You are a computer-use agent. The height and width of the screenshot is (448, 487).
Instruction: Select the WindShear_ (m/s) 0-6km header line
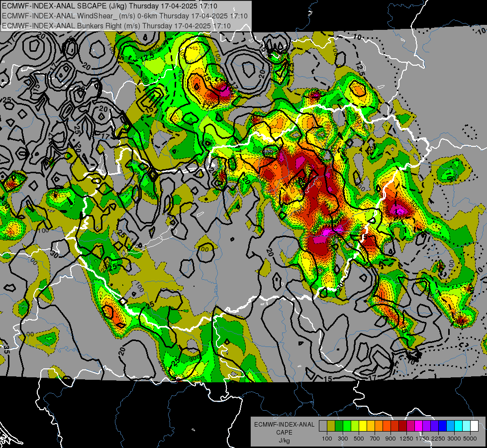click(125, 16)
